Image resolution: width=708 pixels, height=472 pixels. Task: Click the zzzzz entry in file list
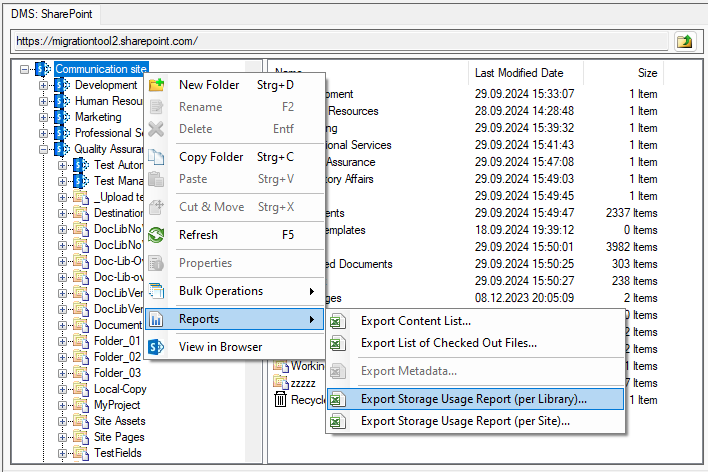coord(303,383)
